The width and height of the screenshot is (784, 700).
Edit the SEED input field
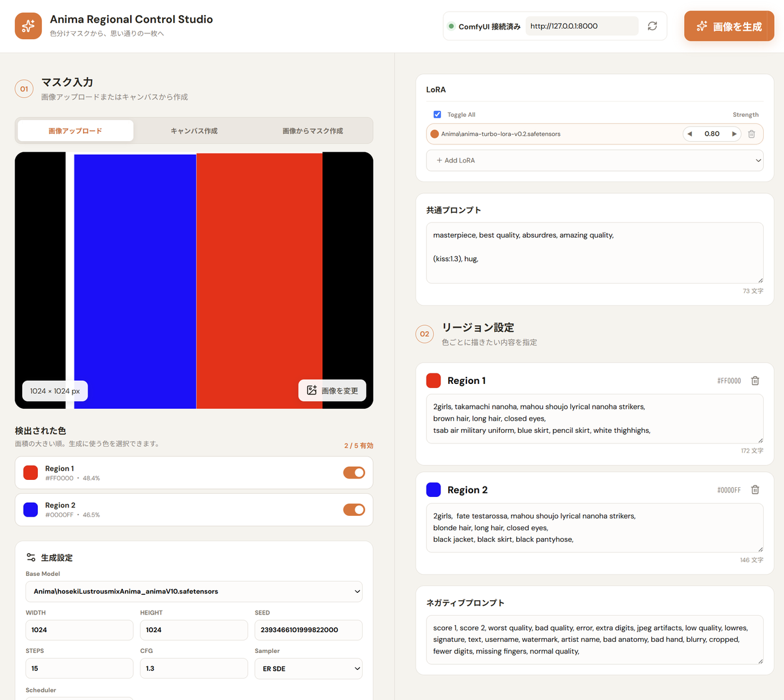[x=308, y=630]
